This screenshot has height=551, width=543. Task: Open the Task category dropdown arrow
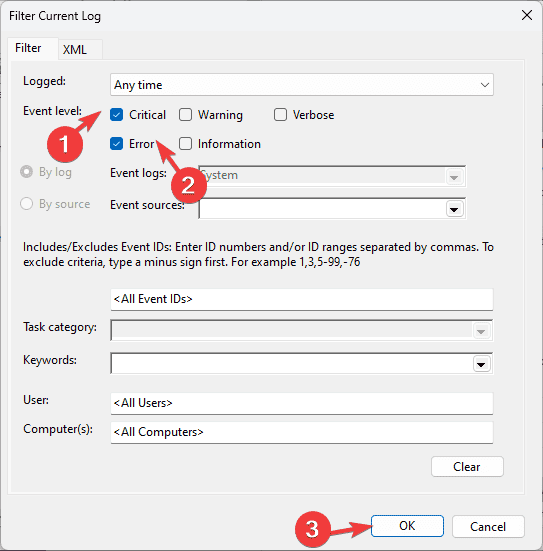coord(481,331)
